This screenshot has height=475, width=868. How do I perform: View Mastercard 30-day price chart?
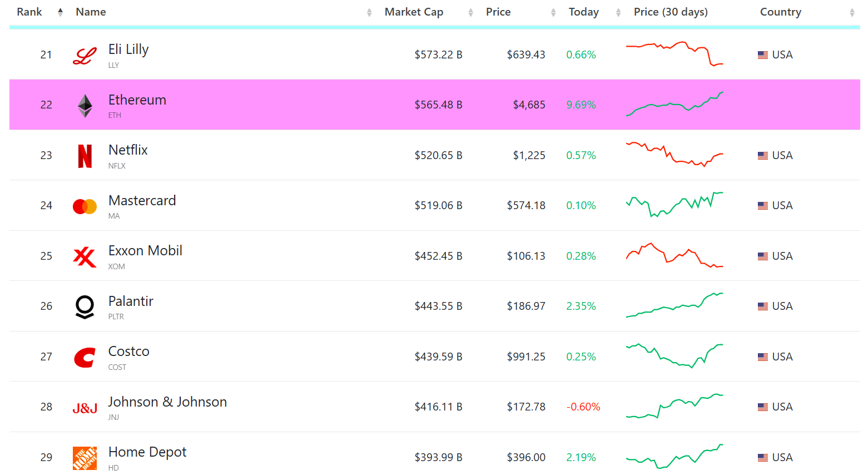click(x=674, y=205)
